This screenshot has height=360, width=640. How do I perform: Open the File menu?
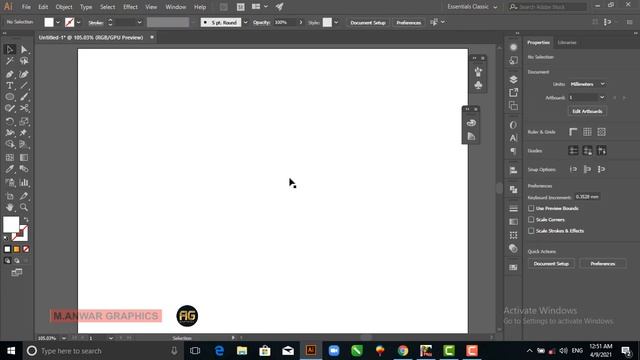point(26,7)
